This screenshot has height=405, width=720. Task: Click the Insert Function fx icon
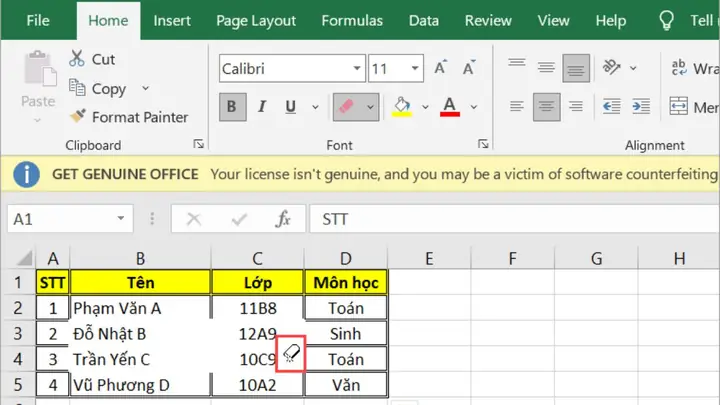tap(283, 219)
